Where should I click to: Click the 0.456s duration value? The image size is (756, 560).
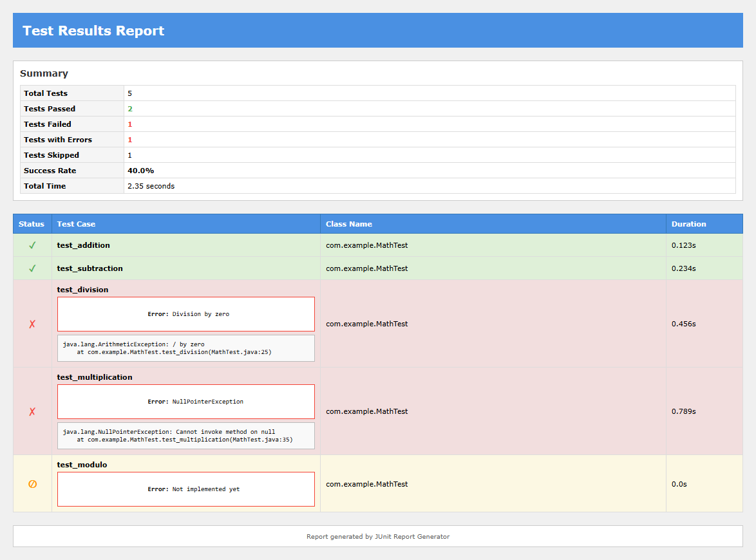tap(683, 324)
